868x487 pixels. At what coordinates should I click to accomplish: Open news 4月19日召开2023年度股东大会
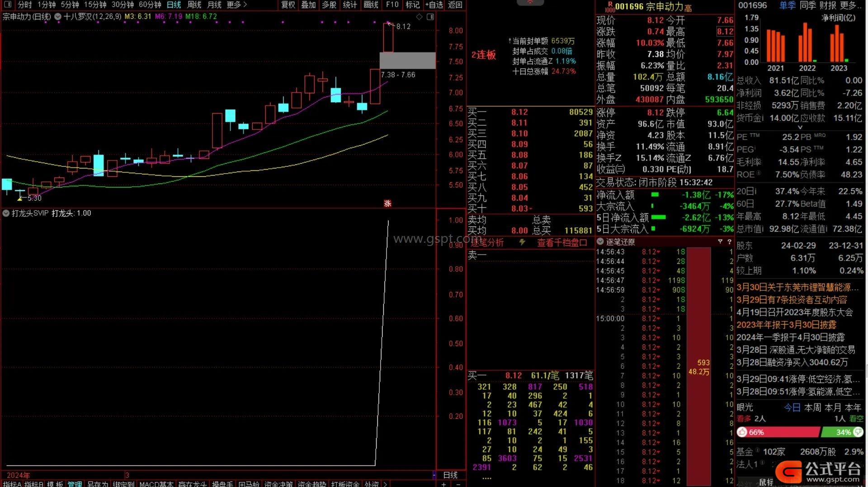click(x=795, y=312)
